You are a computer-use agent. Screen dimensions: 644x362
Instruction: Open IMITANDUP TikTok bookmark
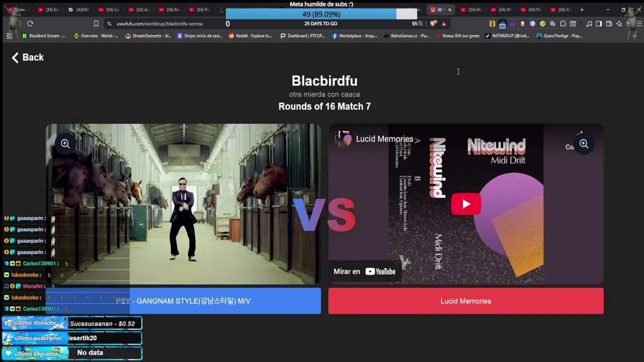pyautogui.click(x=507, y=36)
